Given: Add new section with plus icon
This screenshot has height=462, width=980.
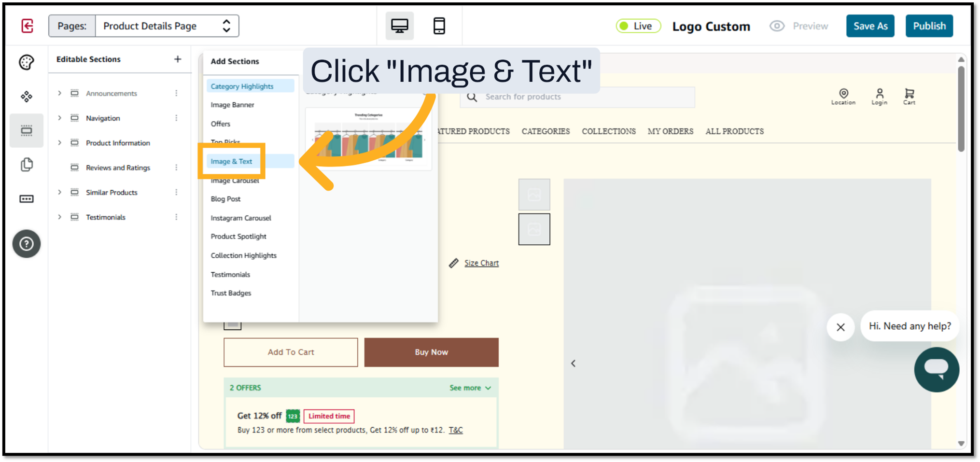Looking at the screenshot, I should [178, 59].
